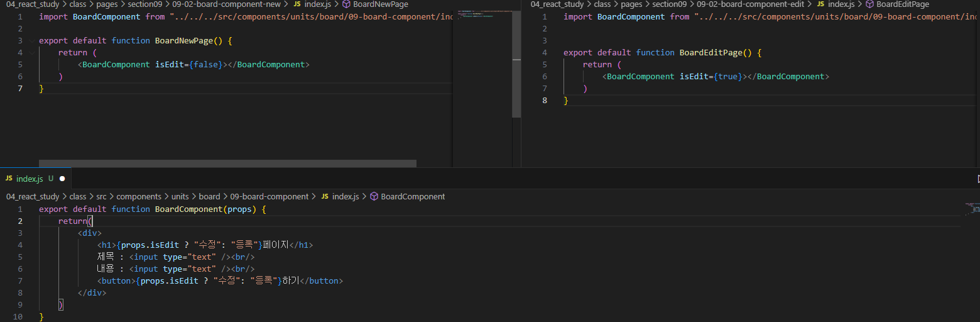Click section09 breadcrumb in the edit page pane

670,4
